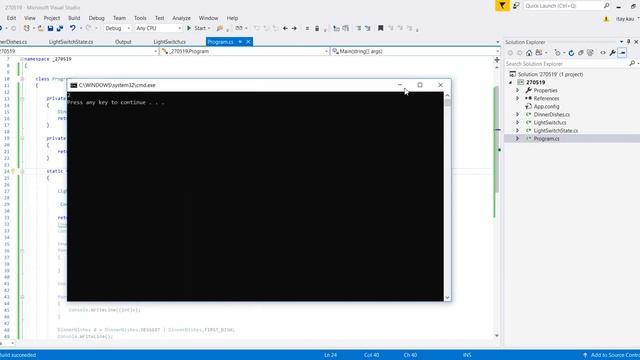This screenshot has width=640, height=360.
Task: Click the feedback icon beside Quick Launch
Action: coord(516,6)
